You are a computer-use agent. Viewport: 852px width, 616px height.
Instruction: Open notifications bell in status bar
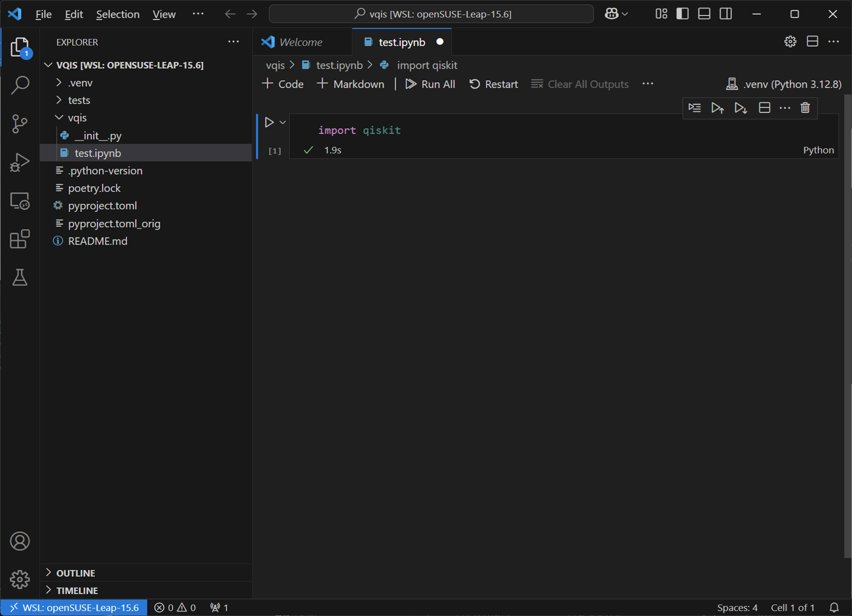(834, 608)
